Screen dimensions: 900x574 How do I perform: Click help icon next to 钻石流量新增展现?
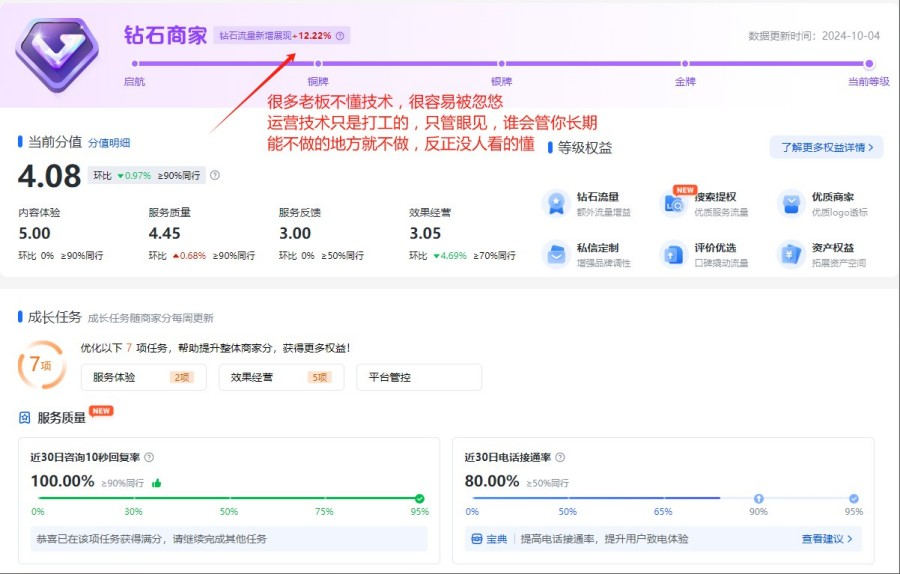point(340,36)
